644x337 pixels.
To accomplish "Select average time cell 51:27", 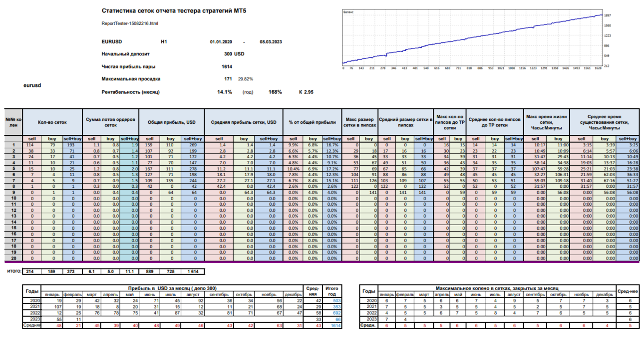I will (x=628, y=180).
